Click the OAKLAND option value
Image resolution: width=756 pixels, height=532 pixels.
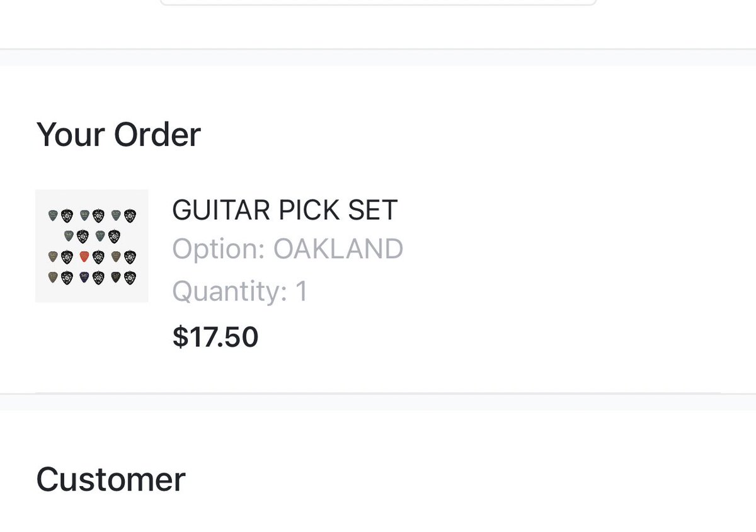[x=338, y=250]
